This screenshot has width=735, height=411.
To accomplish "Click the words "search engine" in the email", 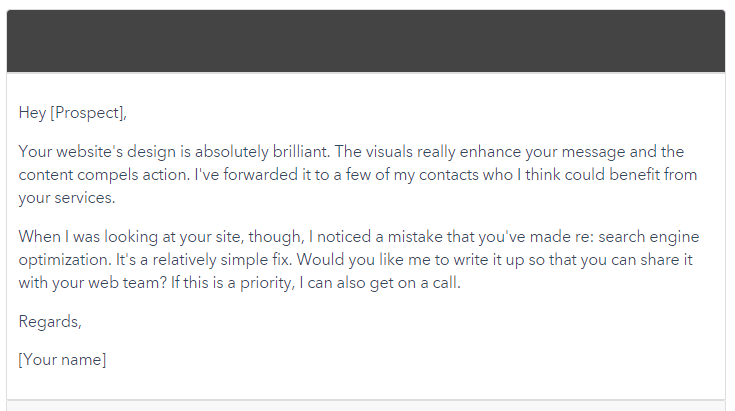I will (650, 237).
